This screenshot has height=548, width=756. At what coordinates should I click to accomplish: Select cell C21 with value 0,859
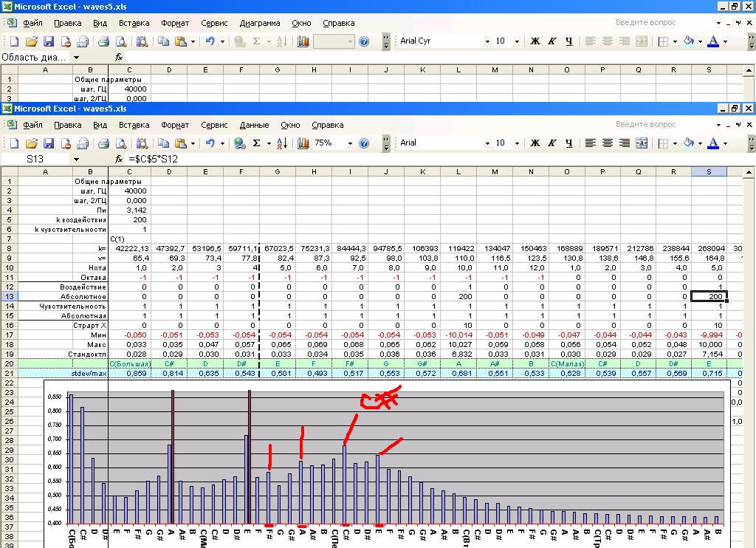coord(129,374)
